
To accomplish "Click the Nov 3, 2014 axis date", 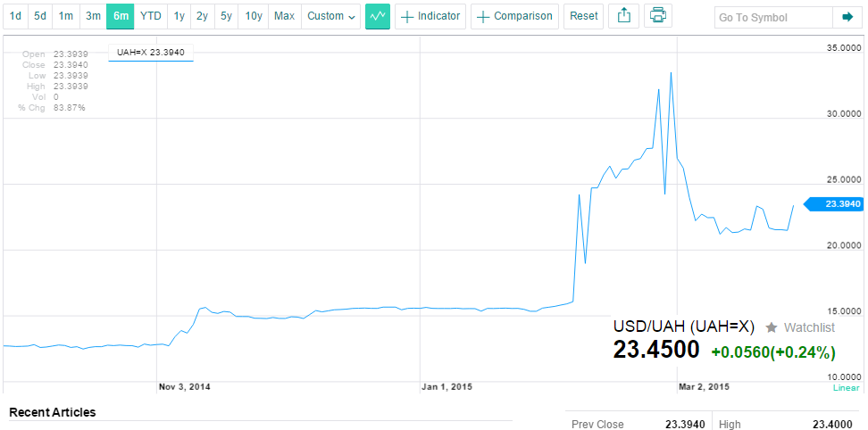I will click(x=184, y=387).
